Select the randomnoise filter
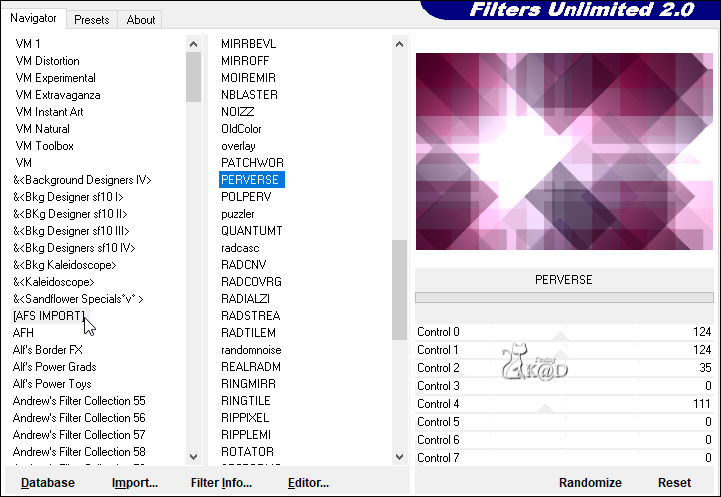Image resolution: width=721 pixels, height=497 pixels. pos(251,350)
